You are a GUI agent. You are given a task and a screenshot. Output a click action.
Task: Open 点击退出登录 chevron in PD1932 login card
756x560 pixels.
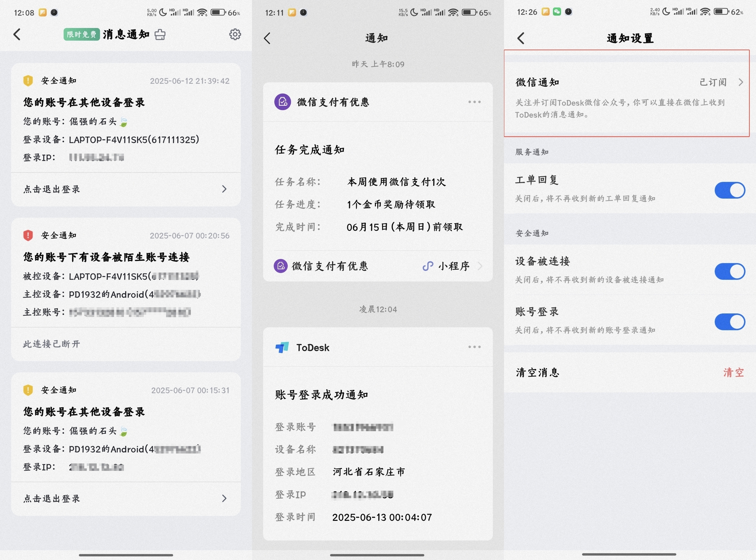[x=224, y=498]
